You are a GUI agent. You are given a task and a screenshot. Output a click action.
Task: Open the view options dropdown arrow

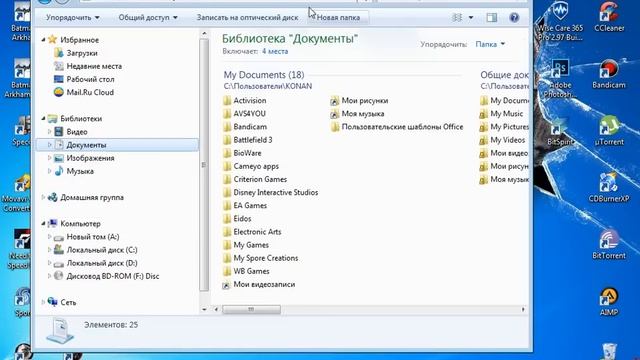(x=471, y=18)
